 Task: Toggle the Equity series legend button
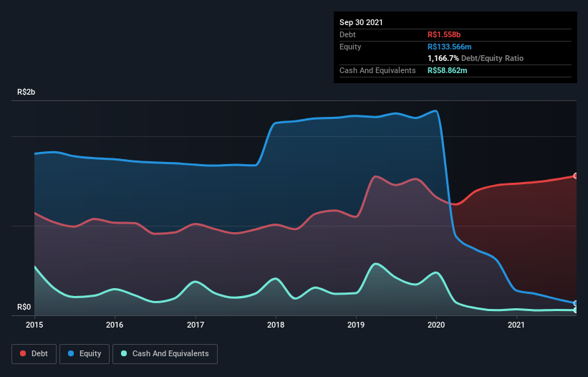(x=85, y=354)
